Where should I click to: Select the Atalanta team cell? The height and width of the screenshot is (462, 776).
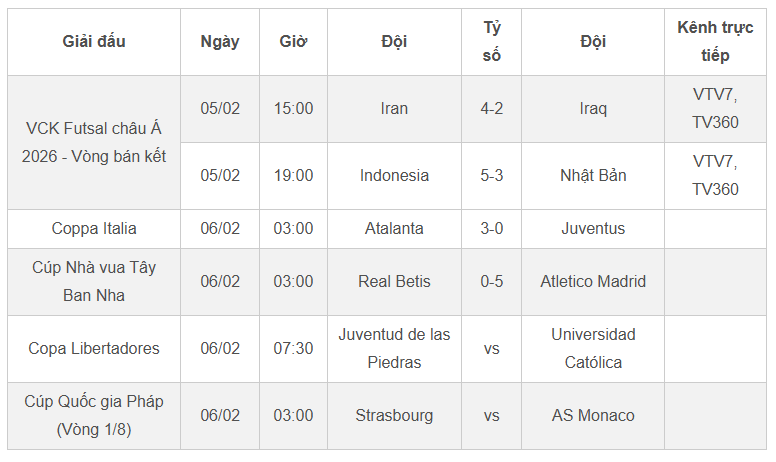(394, 228)
